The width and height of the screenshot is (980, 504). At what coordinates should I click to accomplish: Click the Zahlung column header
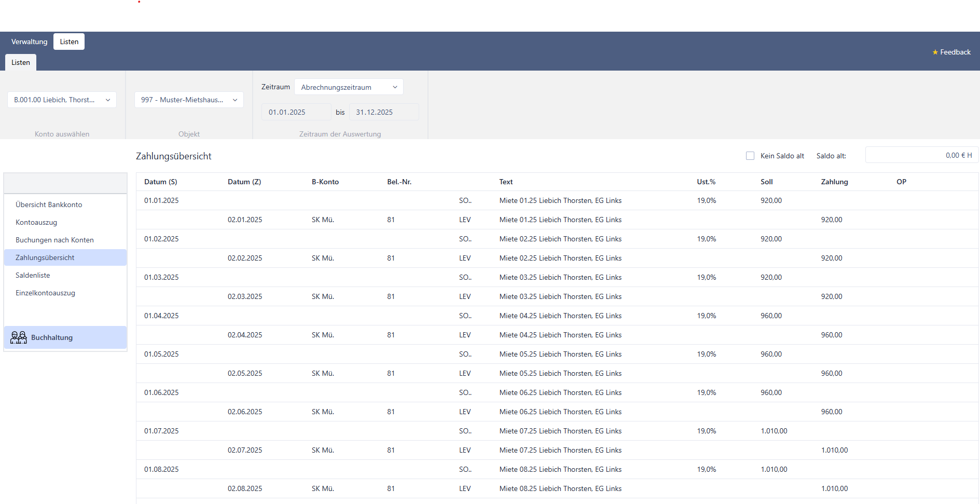click(x=834, y=182)
